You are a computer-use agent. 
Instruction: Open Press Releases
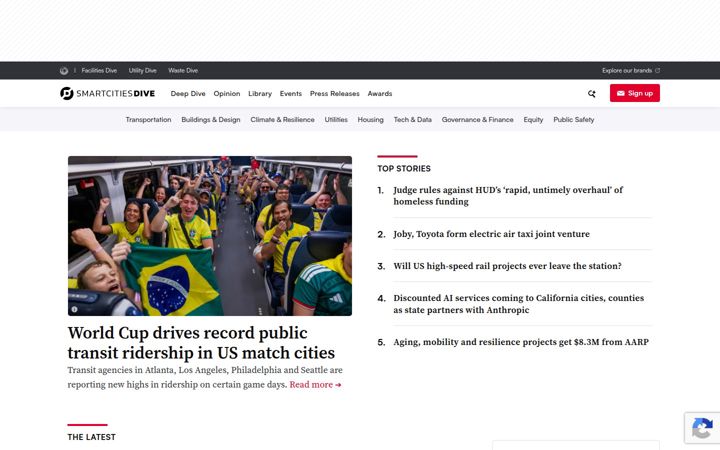(x=335, y=94)
